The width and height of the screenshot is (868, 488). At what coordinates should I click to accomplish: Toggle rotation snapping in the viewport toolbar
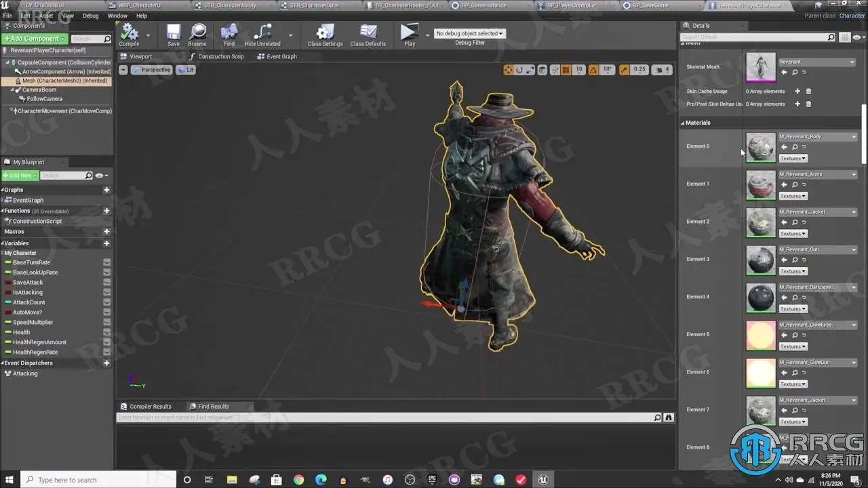click(593, 70)
